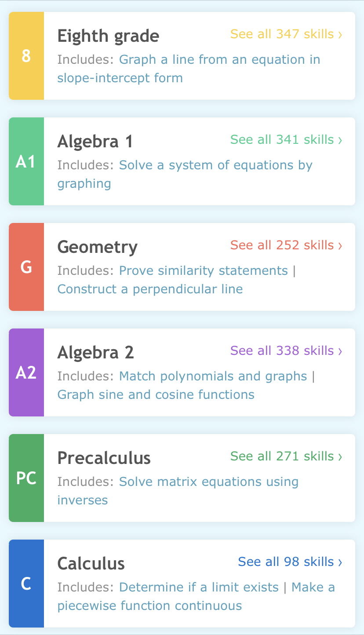
Task: Open 'Construct a perpendicular line' skill
Action: pyautogui.click(x=150, y=289)
